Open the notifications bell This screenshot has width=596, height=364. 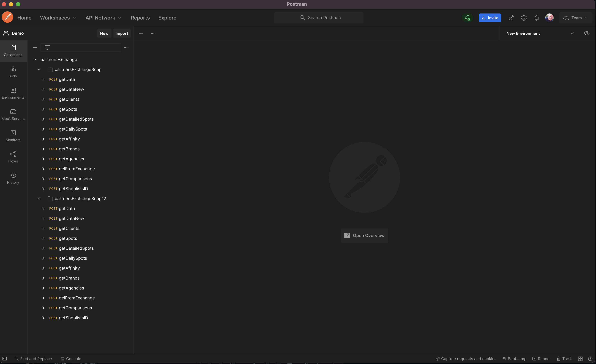click(537, 18)
